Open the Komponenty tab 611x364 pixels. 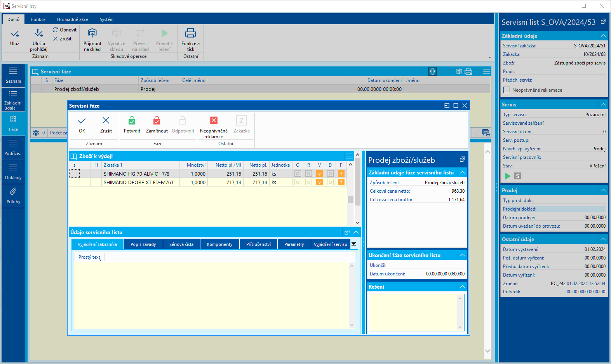click(x=219, y=244)
